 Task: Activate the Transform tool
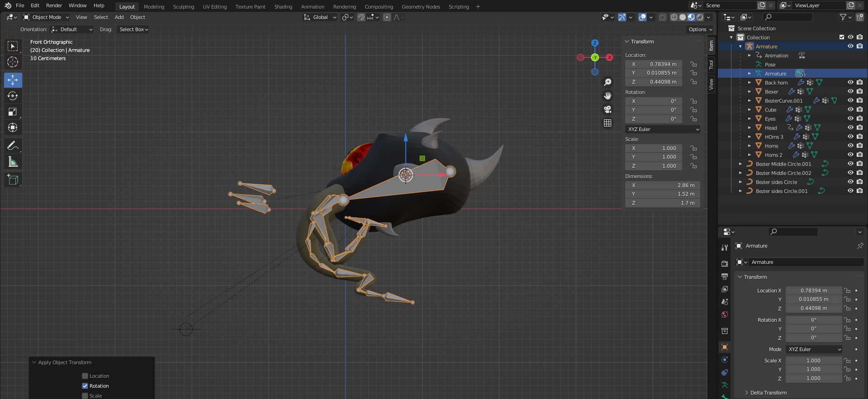pos(13,127)
